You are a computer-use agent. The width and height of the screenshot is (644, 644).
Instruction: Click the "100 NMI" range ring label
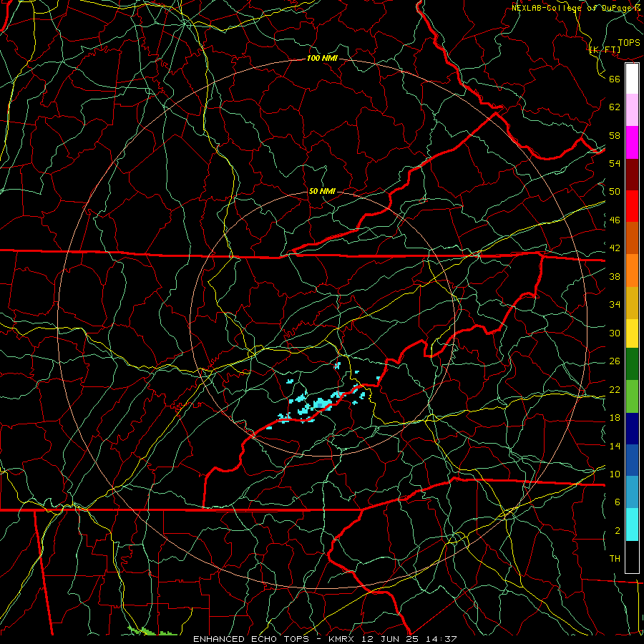322,59
